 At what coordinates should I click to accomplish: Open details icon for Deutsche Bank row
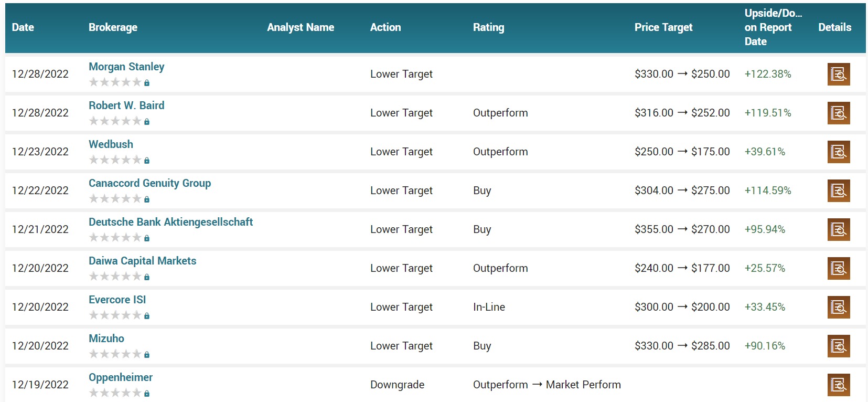click(x=838, y=230)
